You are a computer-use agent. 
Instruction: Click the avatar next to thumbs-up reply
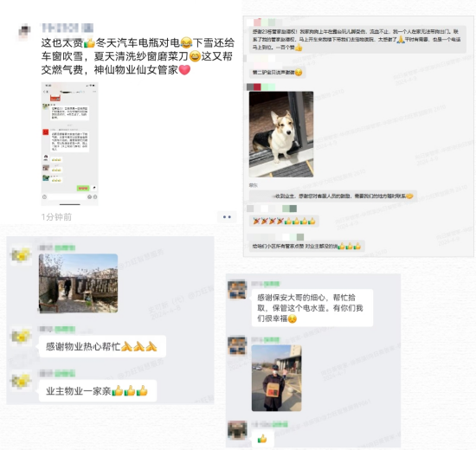click(x=237, y=430)
